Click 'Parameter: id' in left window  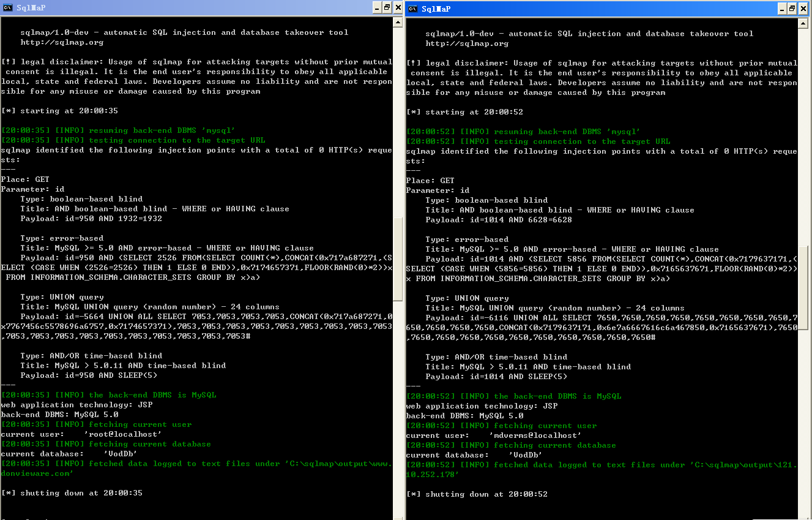click(x=32, y=189)
